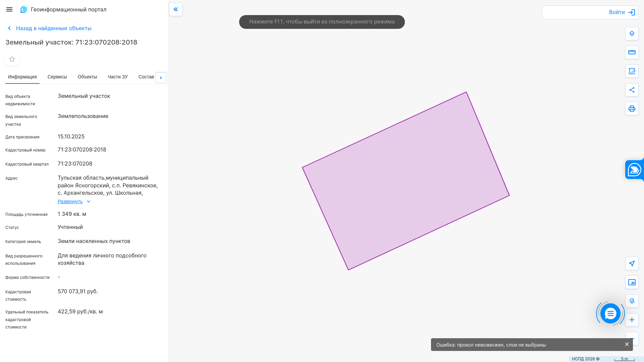Print the map using printer icon
Viewport: 644px width, 362px height.
[x=632, y=109]
